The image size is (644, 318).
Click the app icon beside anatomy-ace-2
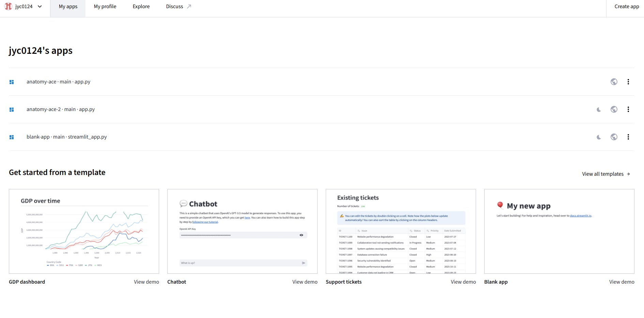point(12,110)
